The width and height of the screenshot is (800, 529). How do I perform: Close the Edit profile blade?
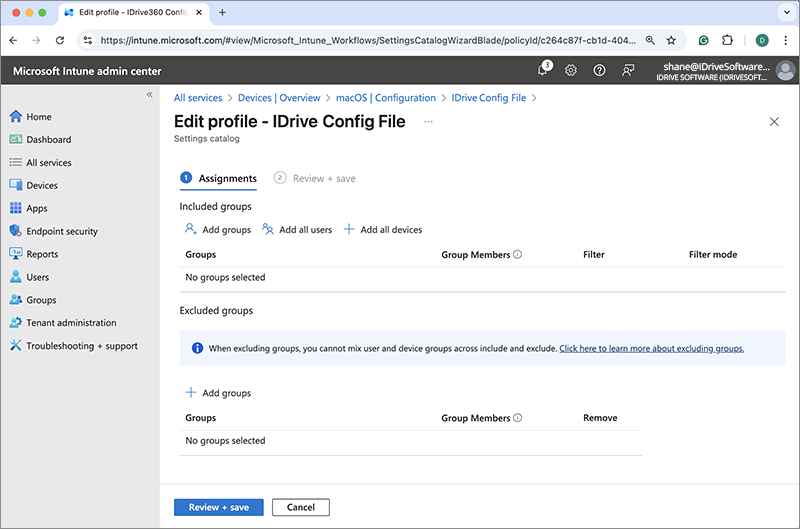[774, 121]
